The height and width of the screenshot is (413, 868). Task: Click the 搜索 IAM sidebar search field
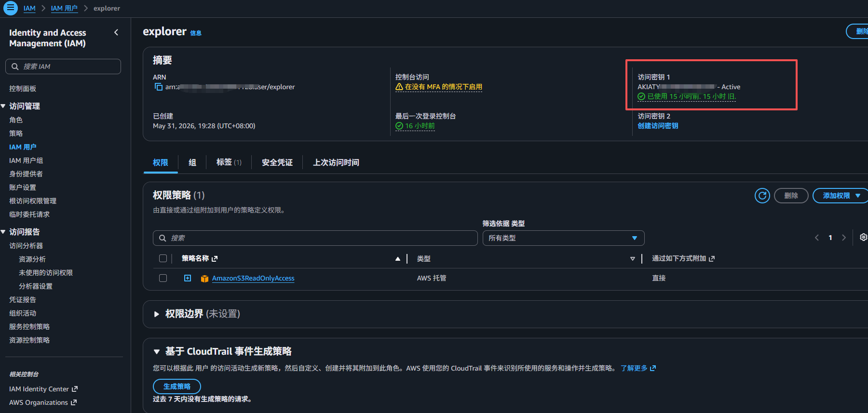coord(63,67)
